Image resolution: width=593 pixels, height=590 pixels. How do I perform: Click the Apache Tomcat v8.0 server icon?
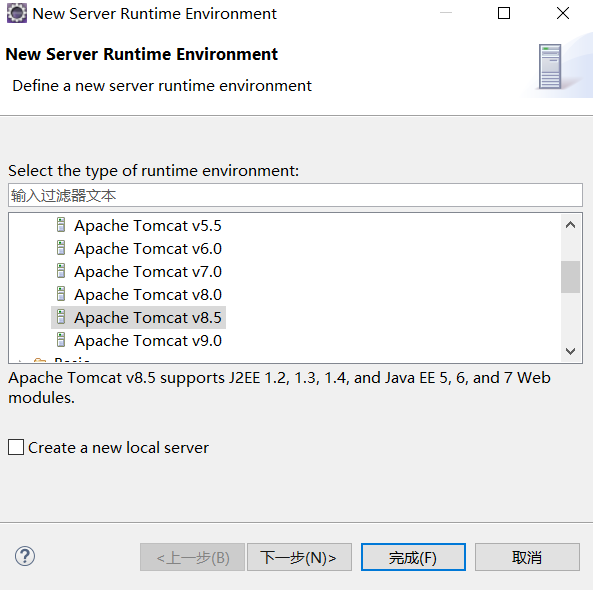point(61,294)
